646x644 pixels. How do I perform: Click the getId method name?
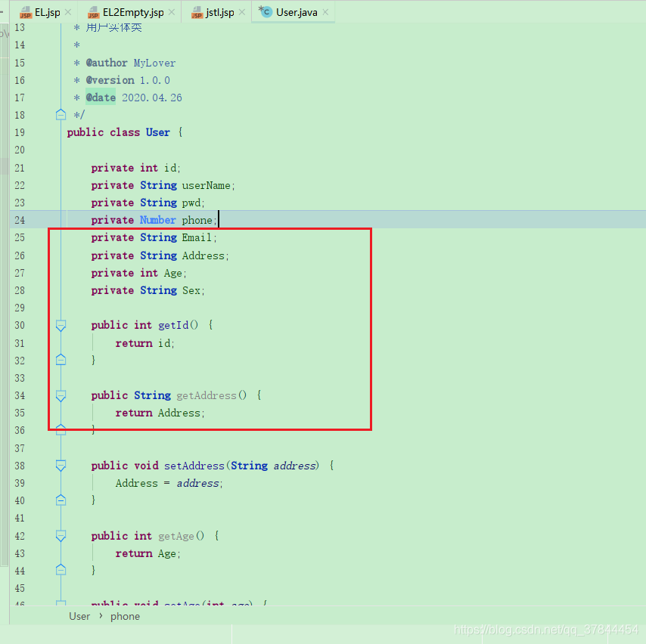(x=173, y=325)
